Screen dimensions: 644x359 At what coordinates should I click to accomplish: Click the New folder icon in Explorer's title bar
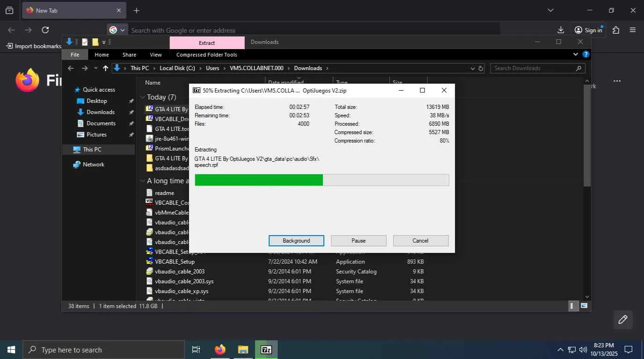[95, 42]
